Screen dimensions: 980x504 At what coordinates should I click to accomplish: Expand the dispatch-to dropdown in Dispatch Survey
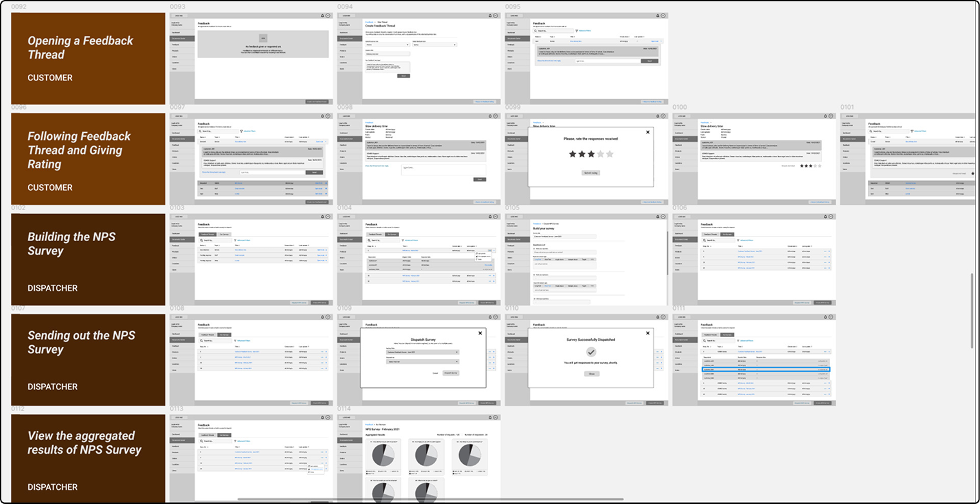click(x=422, y=362)
